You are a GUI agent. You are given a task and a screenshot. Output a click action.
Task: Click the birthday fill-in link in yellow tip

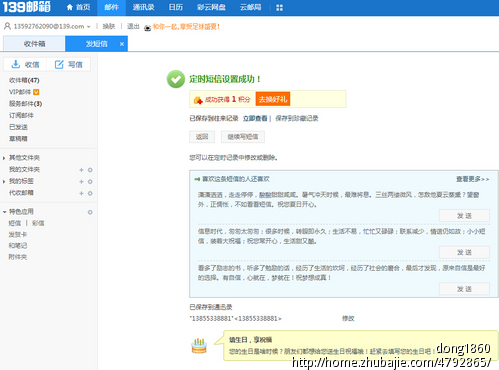point(400,351)
